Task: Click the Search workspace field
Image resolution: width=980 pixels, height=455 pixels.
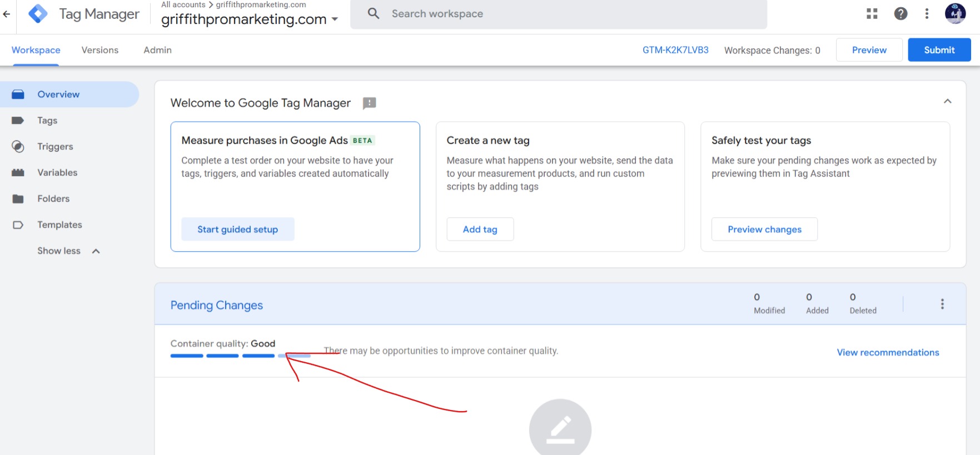Action: click(559, 14)
